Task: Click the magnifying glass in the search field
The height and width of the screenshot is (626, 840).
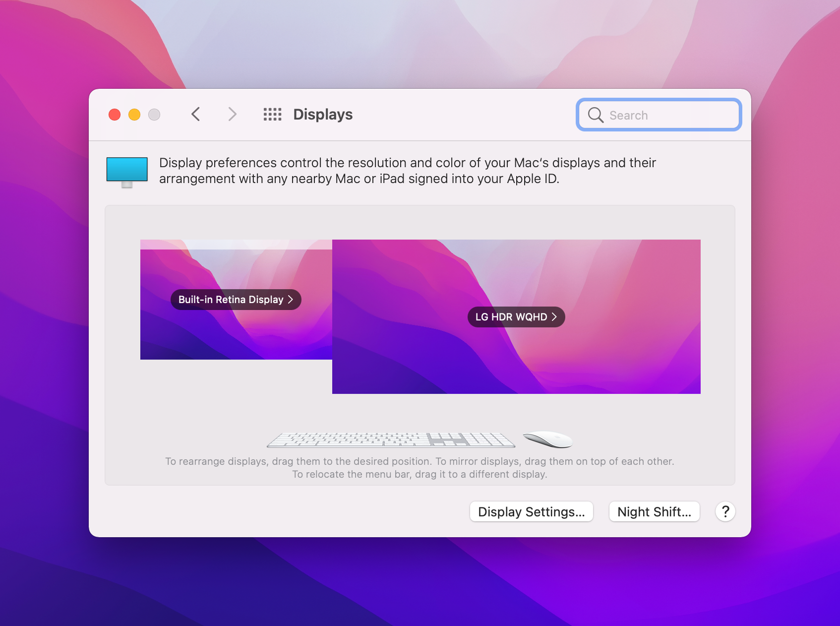Action: tap(596, 115)
